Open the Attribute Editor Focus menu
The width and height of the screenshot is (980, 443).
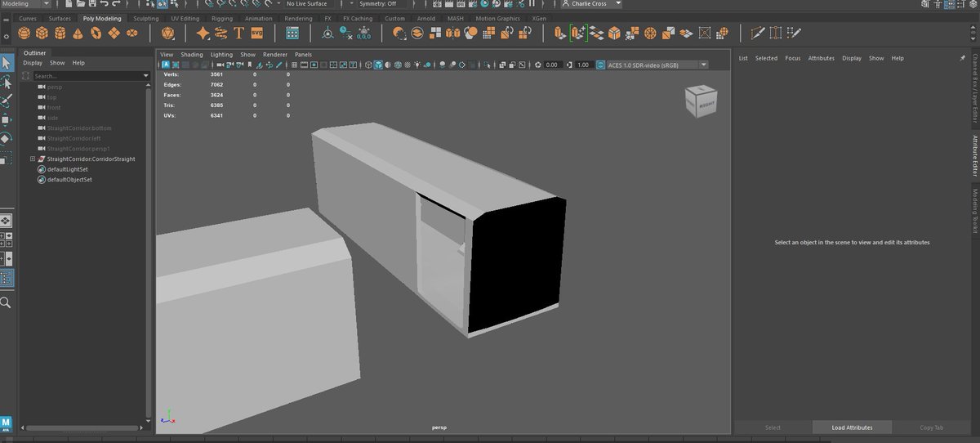point(793,58)
